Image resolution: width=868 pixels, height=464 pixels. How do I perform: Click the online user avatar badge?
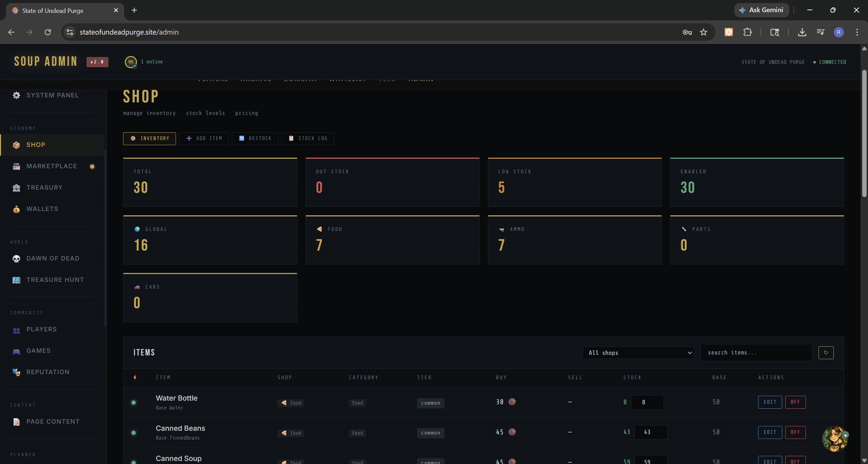tap(131, 62)
